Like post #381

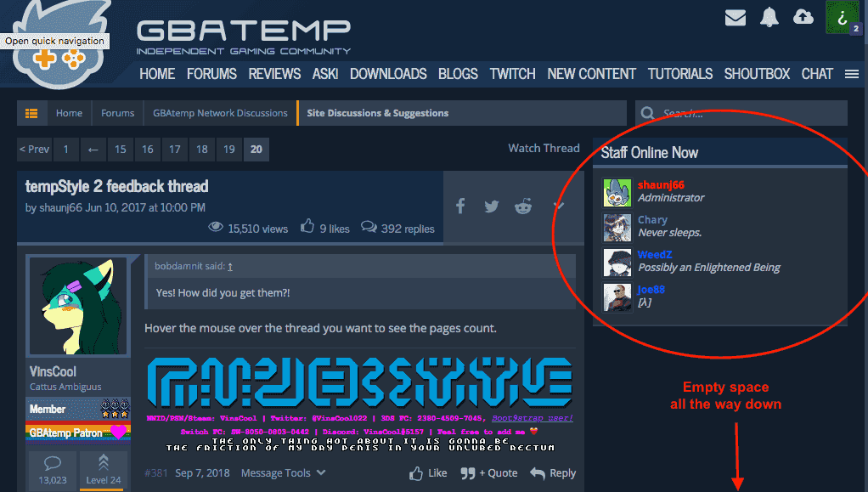tap(428, 473)
